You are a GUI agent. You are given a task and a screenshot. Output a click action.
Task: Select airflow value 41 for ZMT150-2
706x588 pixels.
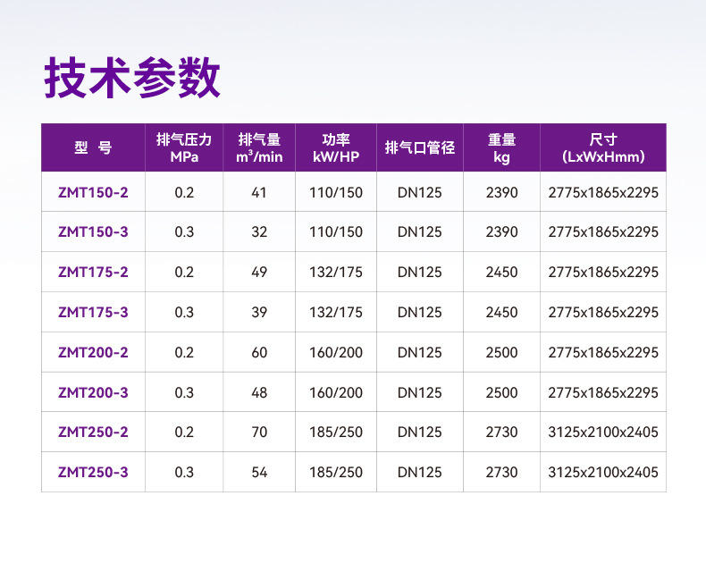[x=259, y=192]
